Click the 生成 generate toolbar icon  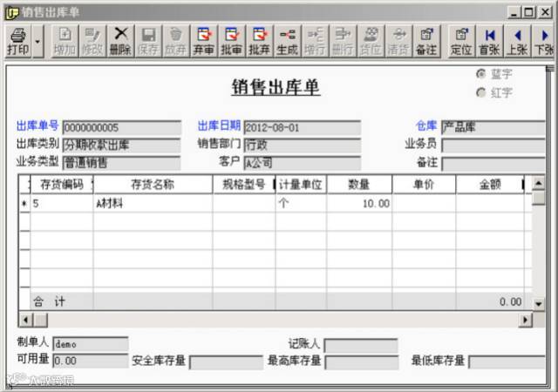point(288,41)
